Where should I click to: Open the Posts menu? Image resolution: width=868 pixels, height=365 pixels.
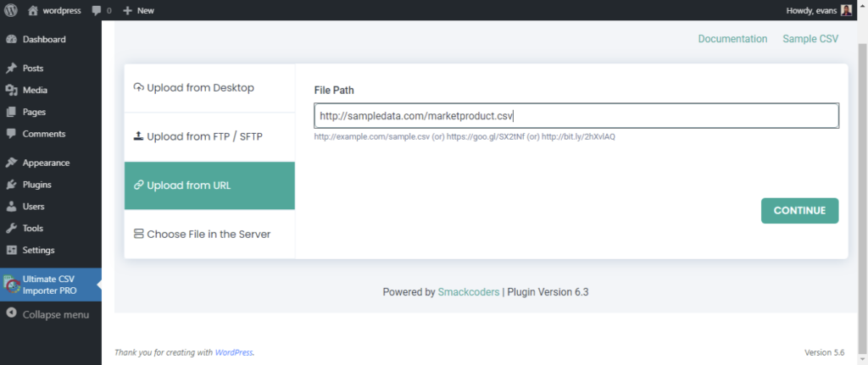click(33, 69)
